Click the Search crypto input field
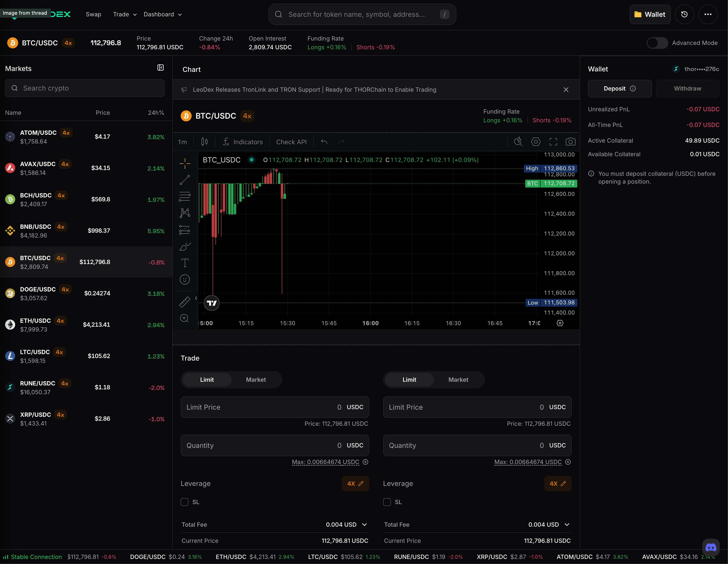 coord(85,88)
